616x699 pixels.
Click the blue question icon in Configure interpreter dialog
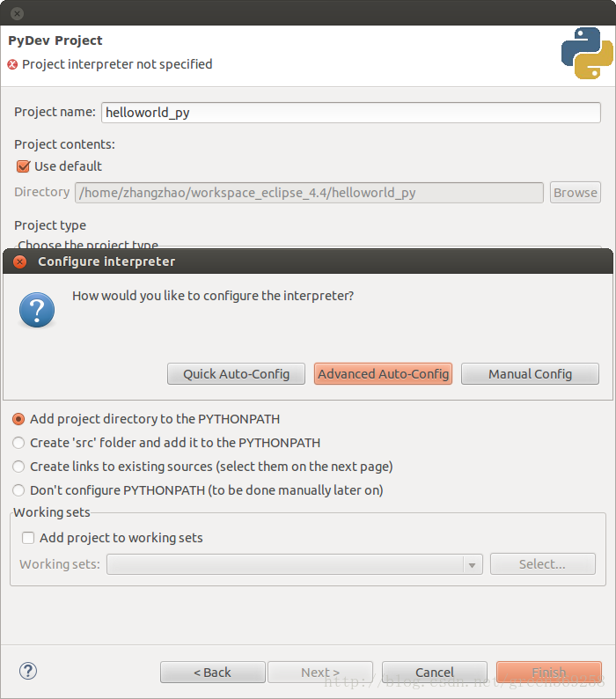point(37,310)
